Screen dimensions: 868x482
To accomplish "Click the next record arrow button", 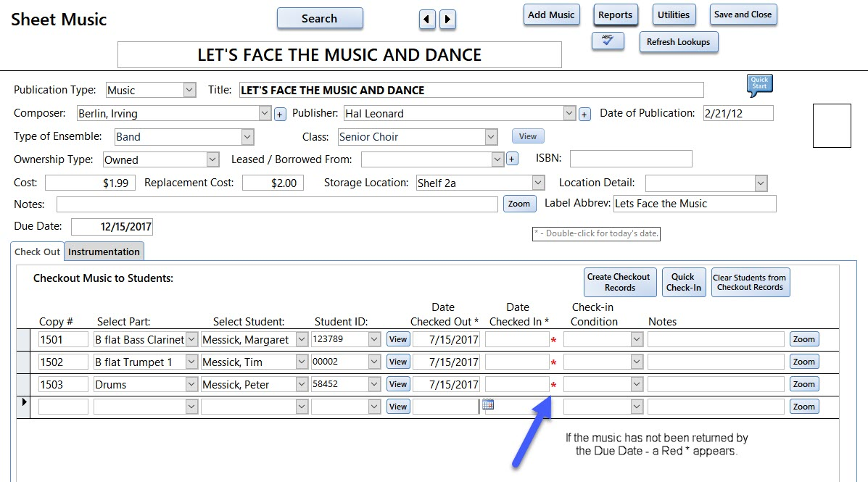I will (x=448, y=20).
